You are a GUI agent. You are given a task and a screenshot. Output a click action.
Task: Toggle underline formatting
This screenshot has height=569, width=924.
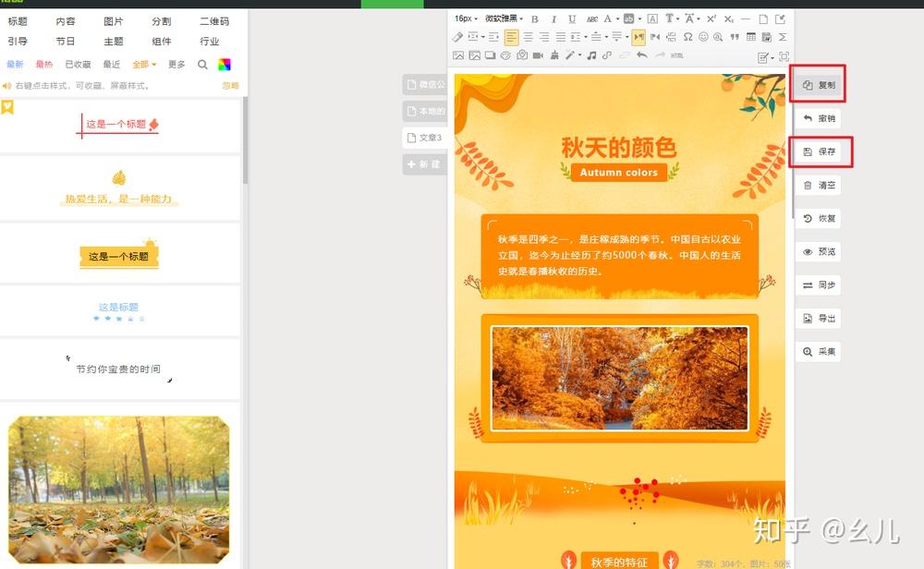click(572, 18)
